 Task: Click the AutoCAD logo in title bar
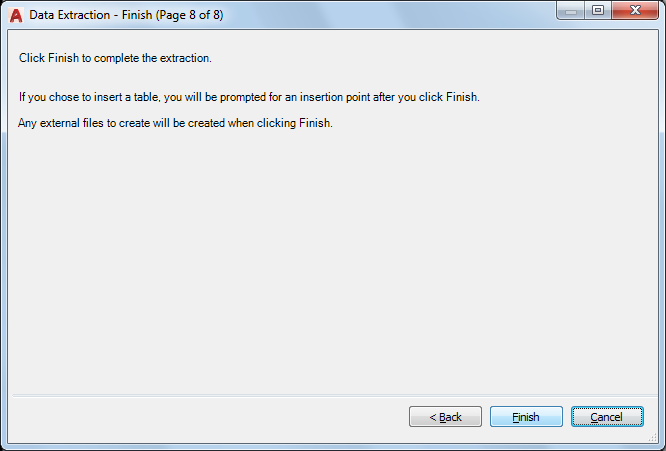click(15, 15)
